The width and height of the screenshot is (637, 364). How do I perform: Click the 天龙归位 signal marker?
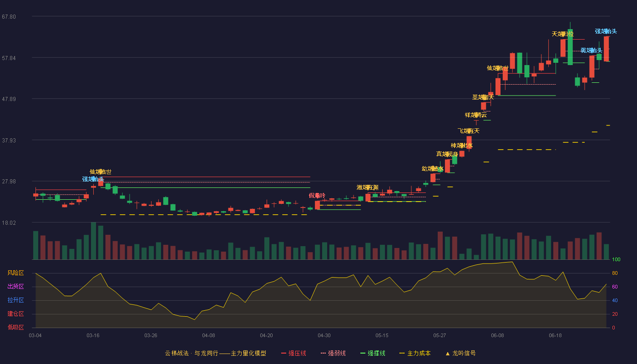(x=563, y=34)
